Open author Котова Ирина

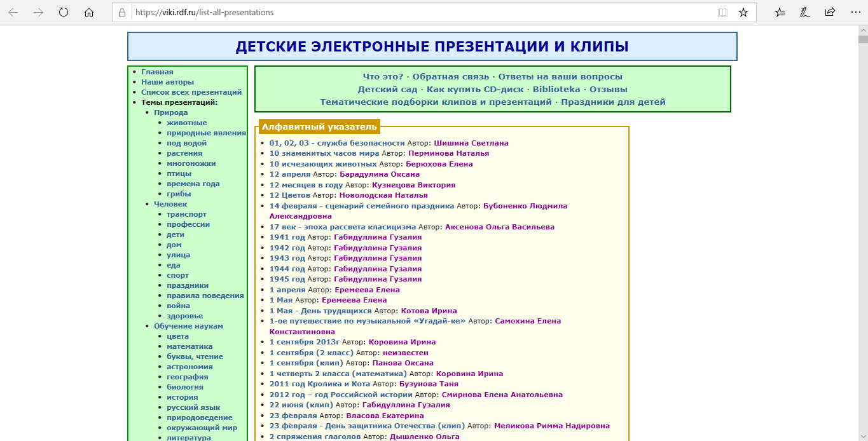tap(429, 311)
